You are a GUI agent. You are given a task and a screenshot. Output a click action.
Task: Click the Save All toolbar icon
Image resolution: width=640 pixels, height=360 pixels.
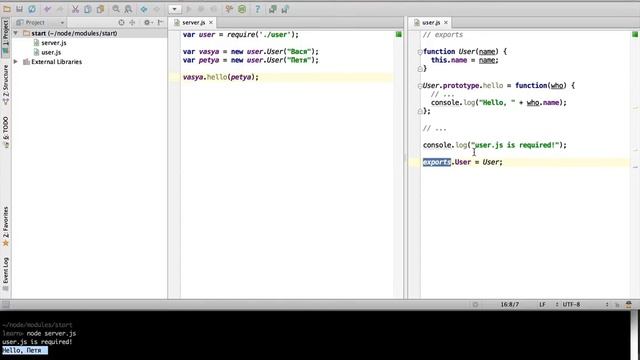(19, 9)
